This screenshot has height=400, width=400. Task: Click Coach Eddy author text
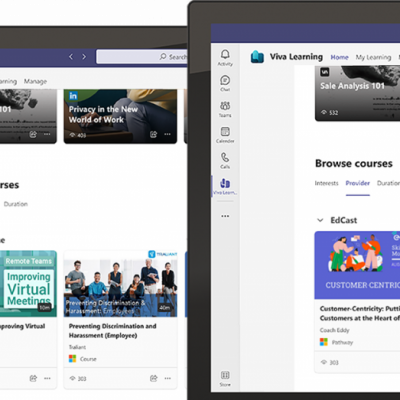coord(334,330)
